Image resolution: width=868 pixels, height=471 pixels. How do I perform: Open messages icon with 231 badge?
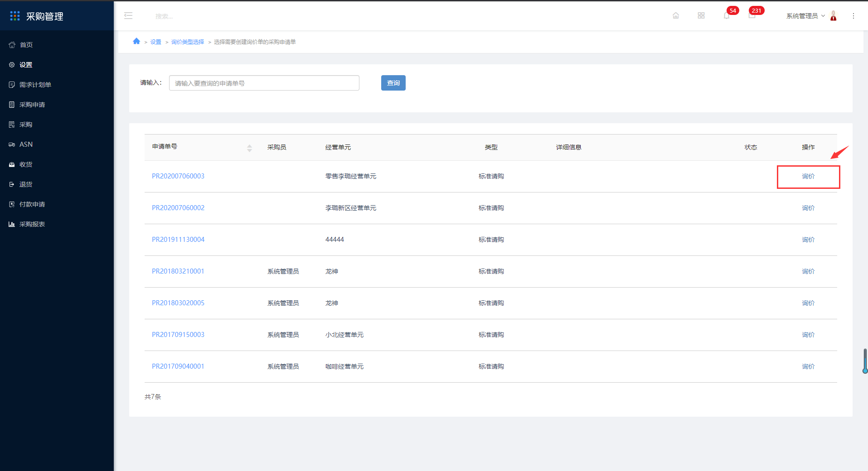click(752, 16)
